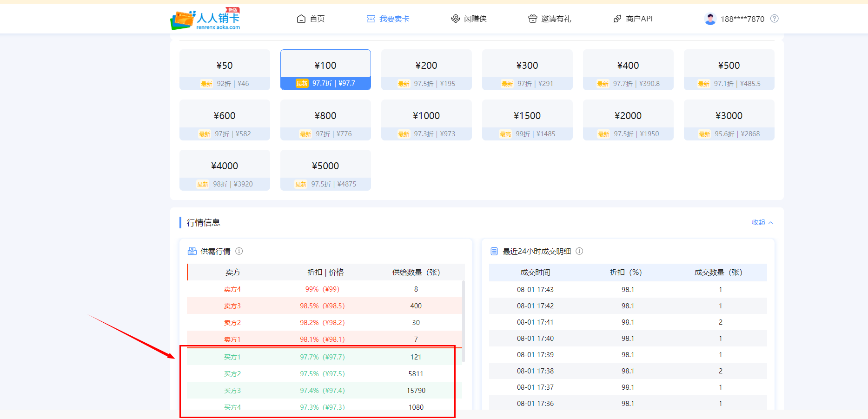868x419 pixels.
Task: Choose the ¥1000 face value option
Action: pos(426,120)
